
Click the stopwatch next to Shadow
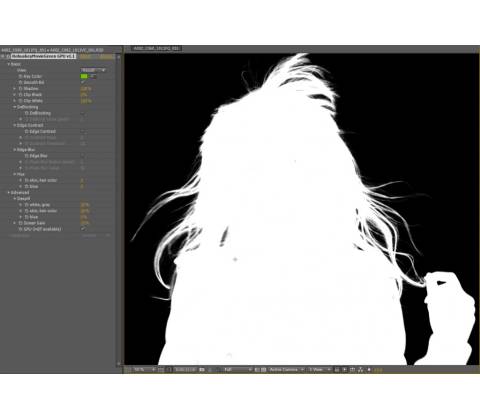pyautogui.click(x=20, y=89)
